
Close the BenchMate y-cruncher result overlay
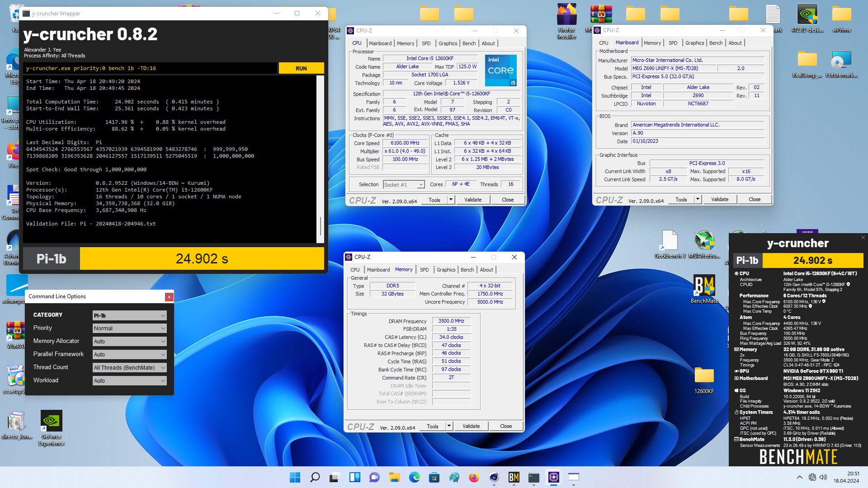point(863,238)
